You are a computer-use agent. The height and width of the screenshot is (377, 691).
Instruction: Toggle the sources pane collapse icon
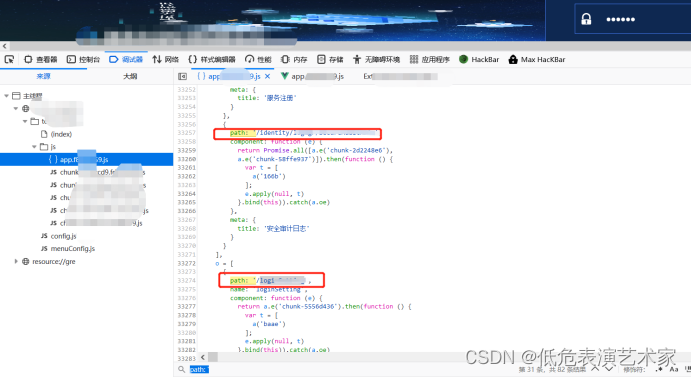point(182,76)
